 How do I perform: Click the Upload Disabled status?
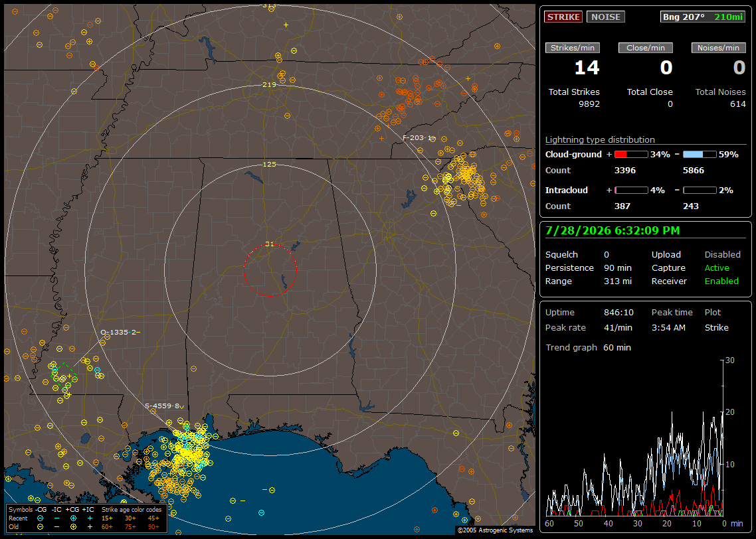722,254
